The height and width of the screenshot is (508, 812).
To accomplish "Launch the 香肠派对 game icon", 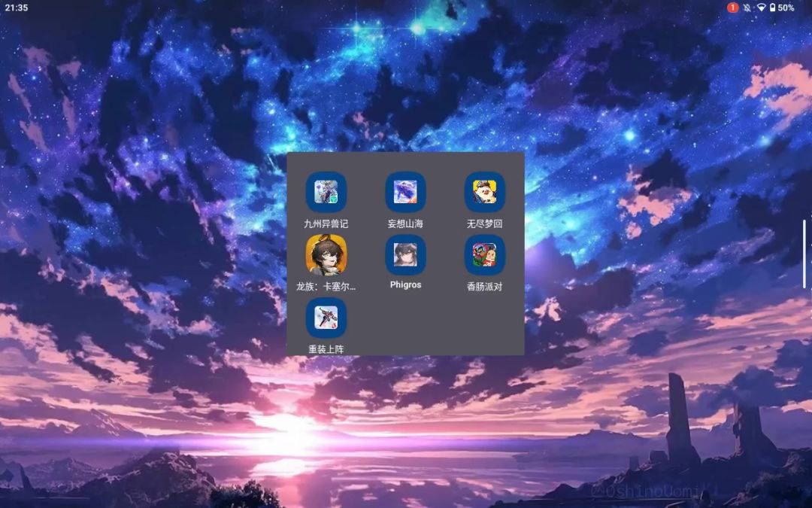I will point(484,255).
